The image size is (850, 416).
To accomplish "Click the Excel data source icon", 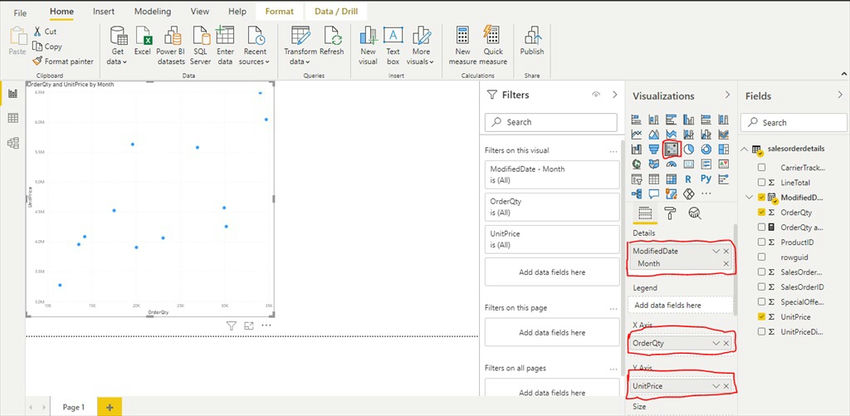I will [x=142, y=41].
